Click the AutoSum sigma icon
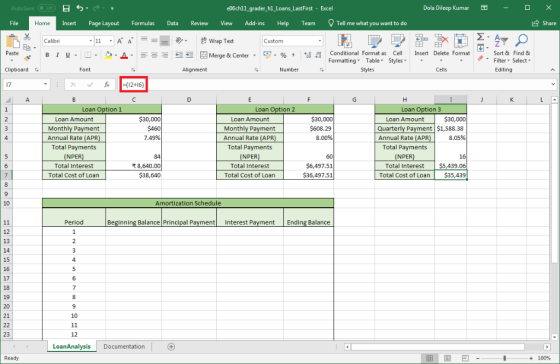The width and height of the screenshot is (560, 364). point(481,37)
